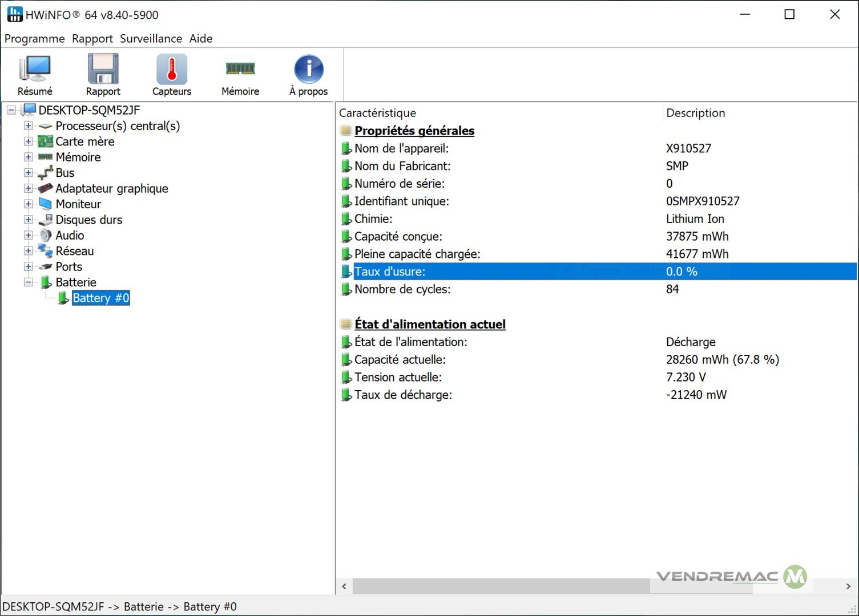Expand the Carte mère tree branch

pos(28,141)
